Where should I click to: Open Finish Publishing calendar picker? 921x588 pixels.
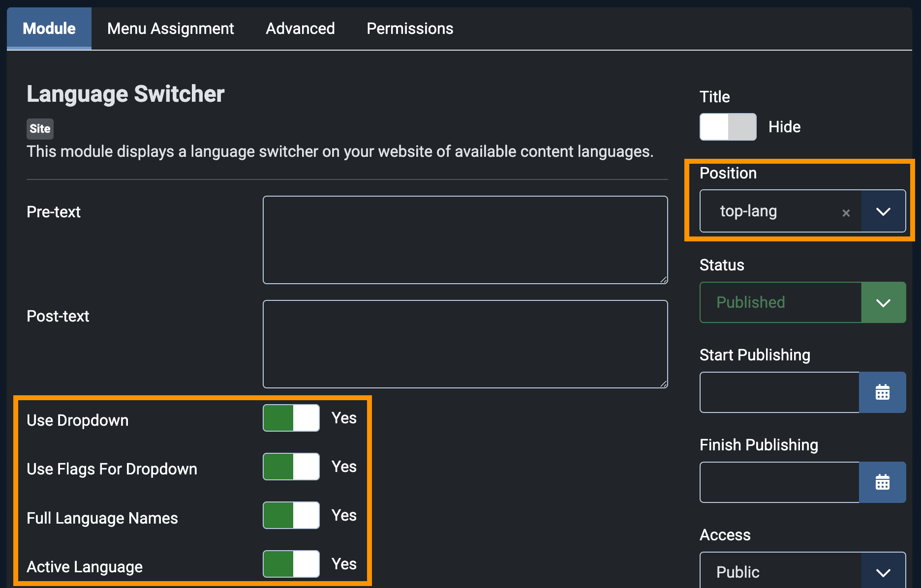[x=882, y=482]
